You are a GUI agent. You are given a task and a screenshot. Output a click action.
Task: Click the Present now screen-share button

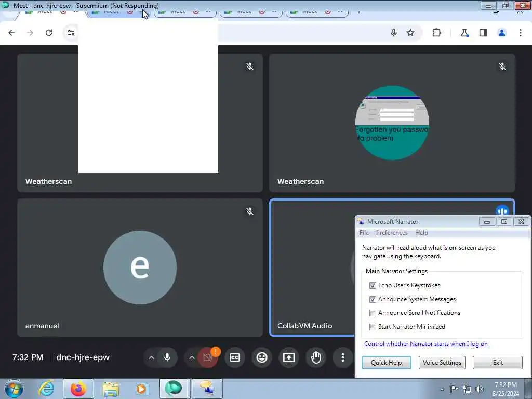tap(289, 357)
